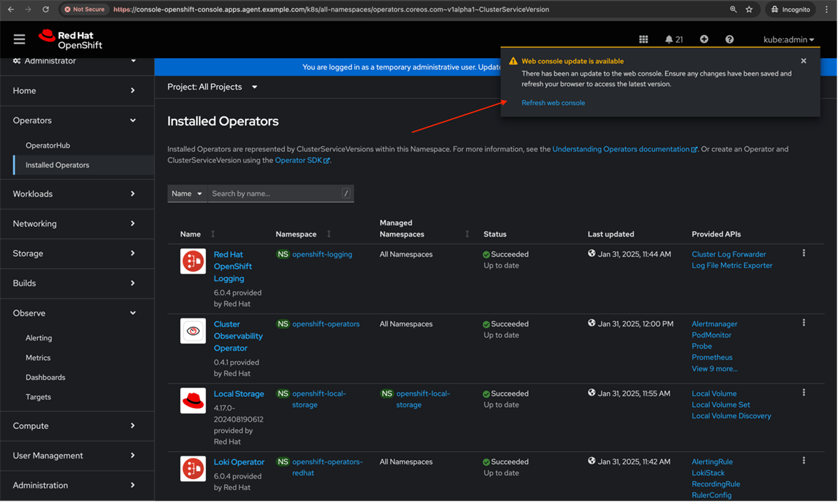Open the Project: All Projects dropdown
840x504 pixels.
point(211,87)
